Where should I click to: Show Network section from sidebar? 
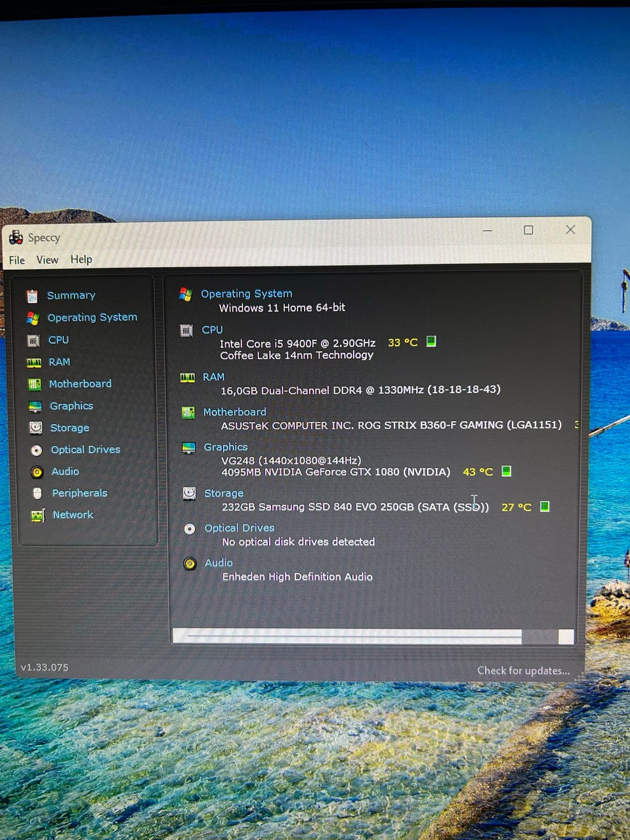(73, 514)
